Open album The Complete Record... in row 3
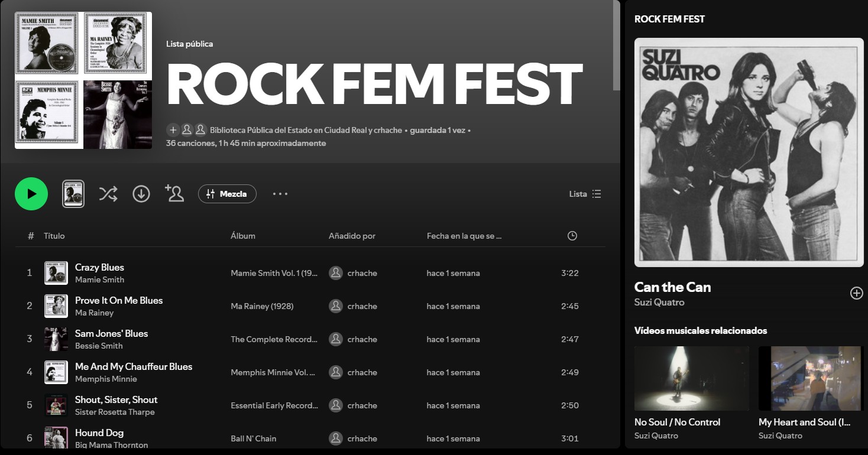The height and width of the screenshot is (455, 868). click(x=274, y=339)
